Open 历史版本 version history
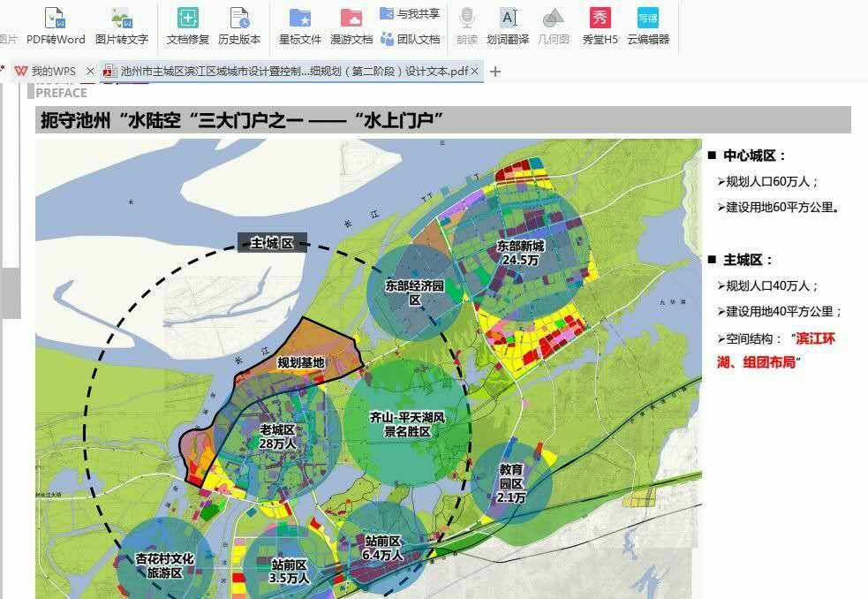The width and height of the screenshot is (868, 599). point(239,26)
